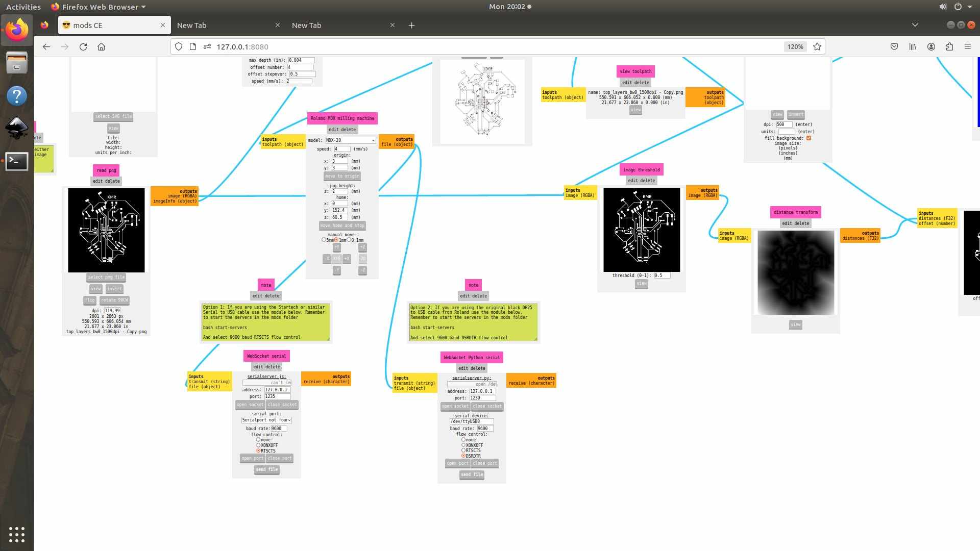Open Terminal from the dock
980x551 pixels.
(16, 161)
